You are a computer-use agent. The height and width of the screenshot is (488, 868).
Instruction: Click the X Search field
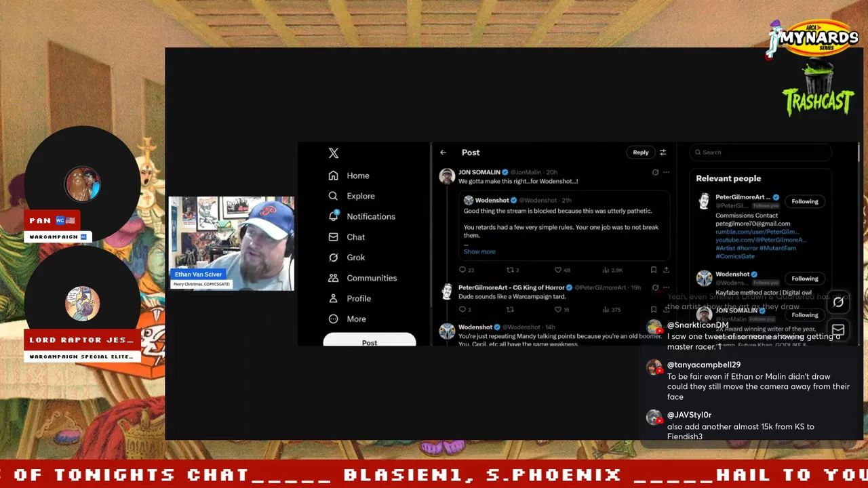(760, 152)
